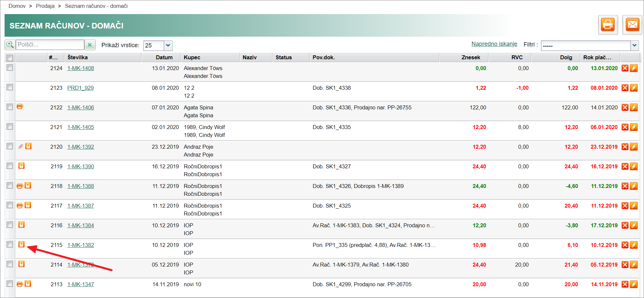The width and height of the screenshot is (644, 298).
Task: Edit invoice PRD1_929 with pencil icon
Action: tap(634, 88)
